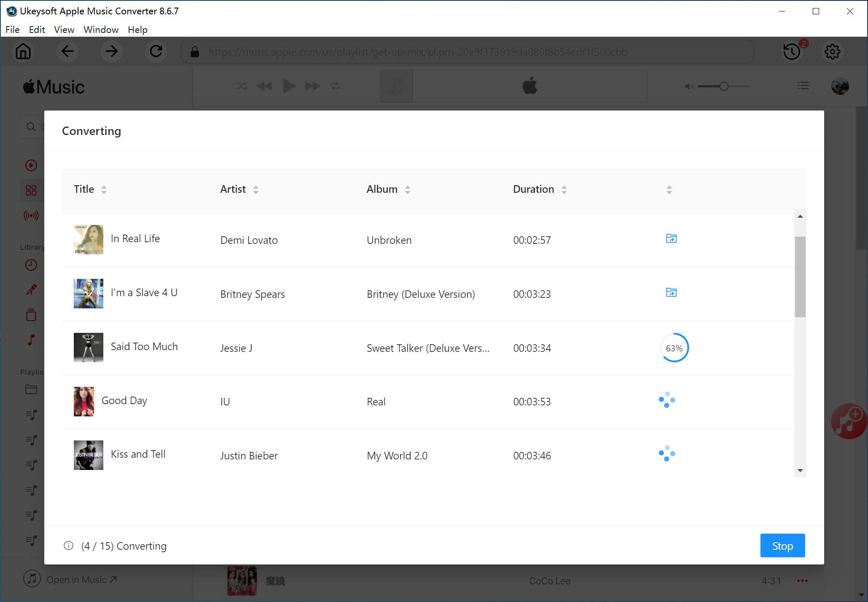
Task: Click the history/recent icon in toolbar
Action: click(x=792, y=51)
